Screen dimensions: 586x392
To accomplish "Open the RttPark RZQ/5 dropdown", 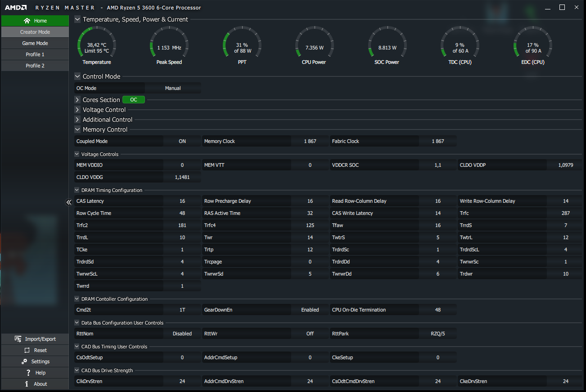I will (438, 334).
